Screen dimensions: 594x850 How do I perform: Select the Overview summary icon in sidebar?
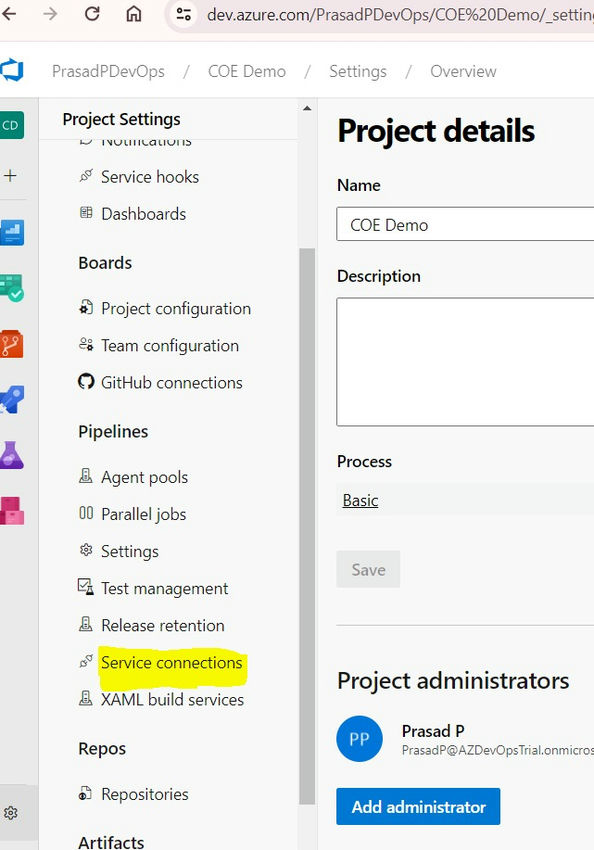[10, 232]
